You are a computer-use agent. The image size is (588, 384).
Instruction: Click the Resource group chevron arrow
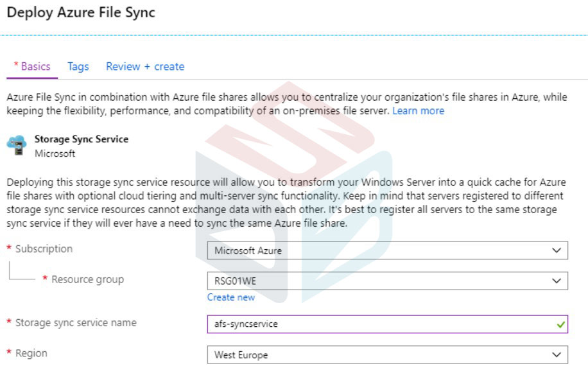[x=557, y=281]
